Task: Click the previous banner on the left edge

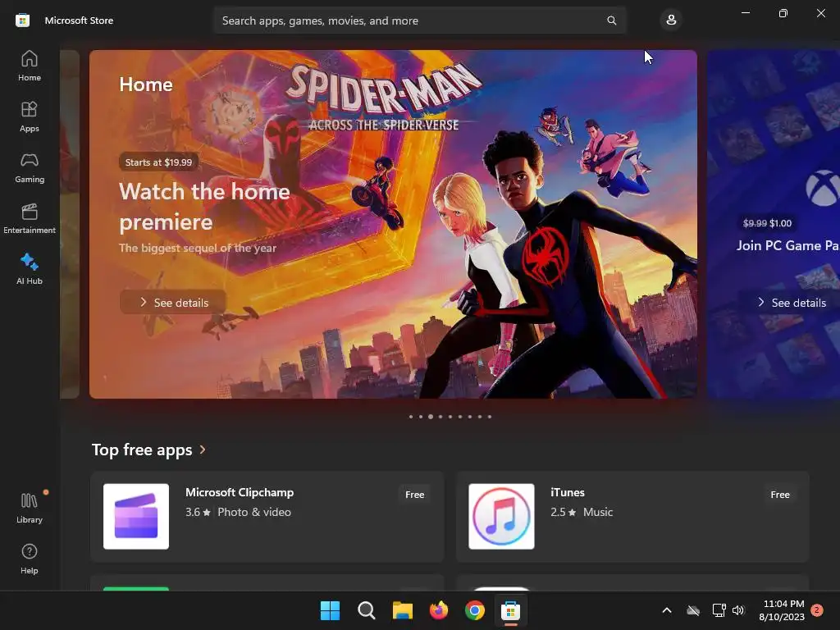Action: (x=70, y=224)
